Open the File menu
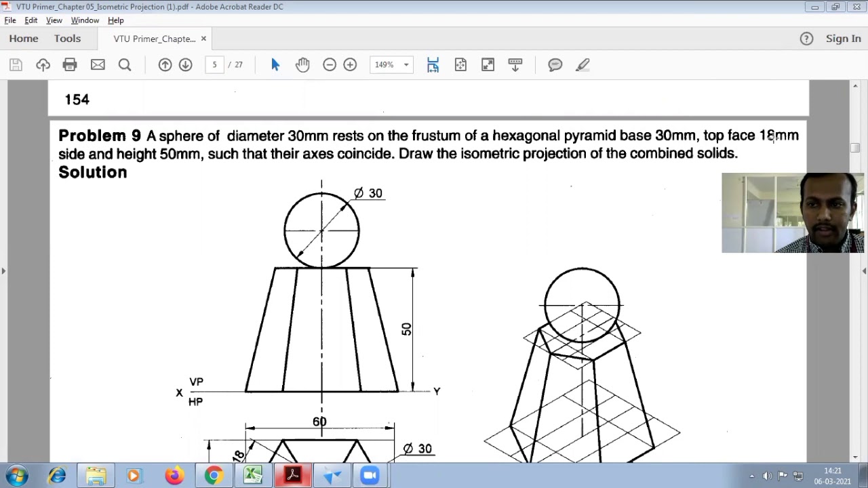This screenshot has height=488, width=868. 10,20
